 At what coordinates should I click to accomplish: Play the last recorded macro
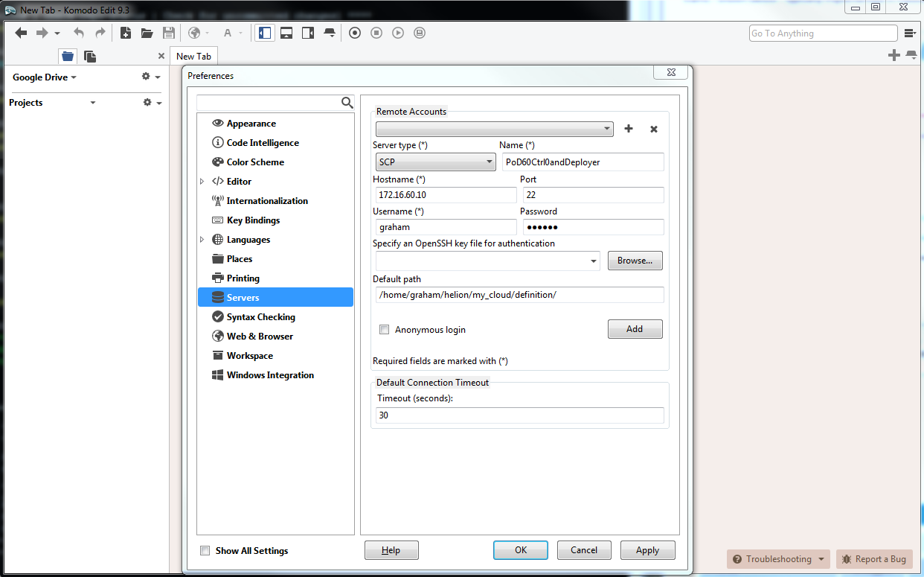(398, 33)
